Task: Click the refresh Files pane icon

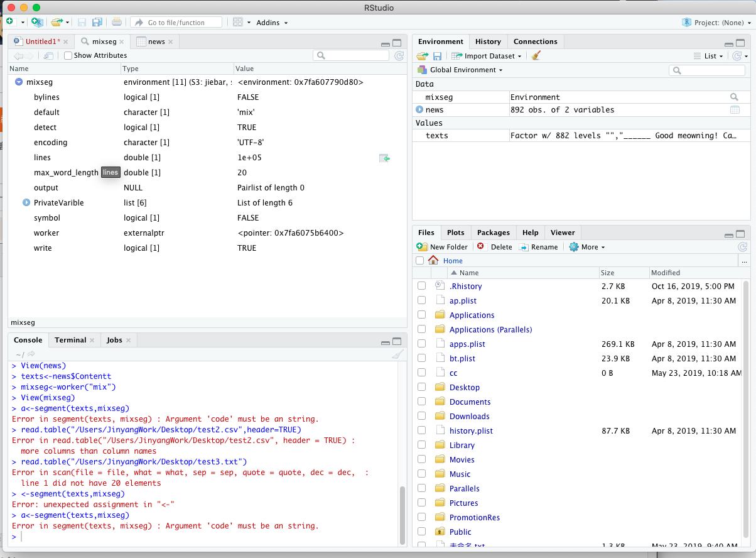Action: click(x=743, y=247)
